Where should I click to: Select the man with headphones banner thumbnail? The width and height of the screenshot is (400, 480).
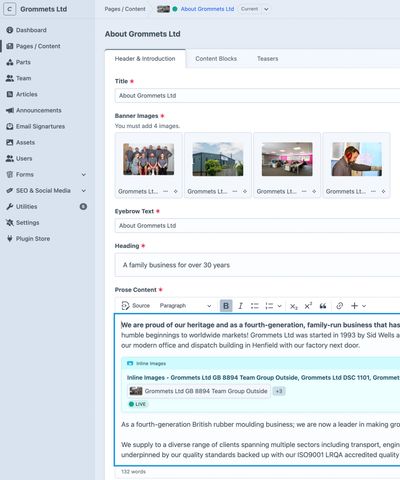pyautogui.click(x=357, y=159)
